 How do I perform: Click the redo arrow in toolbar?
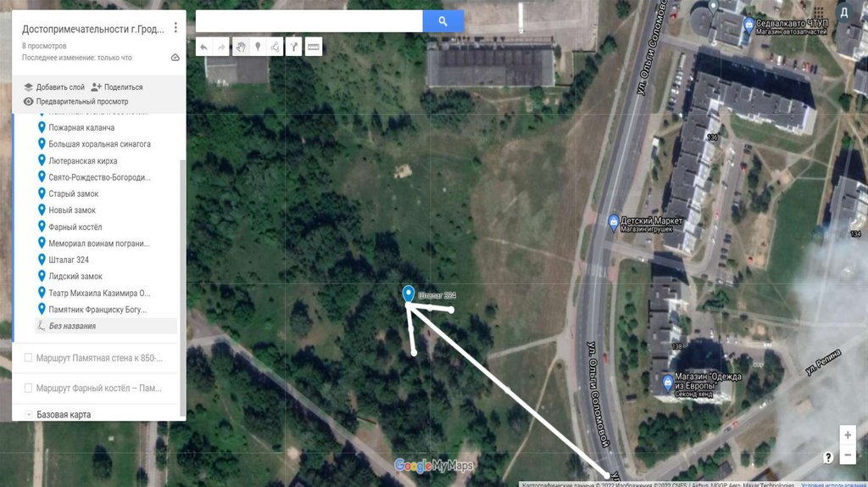221,48
